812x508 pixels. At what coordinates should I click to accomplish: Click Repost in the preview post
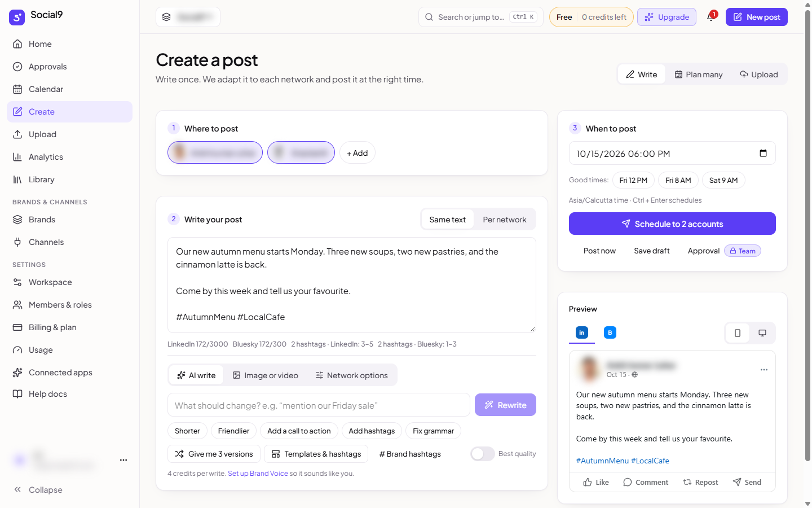pos(700,482)
